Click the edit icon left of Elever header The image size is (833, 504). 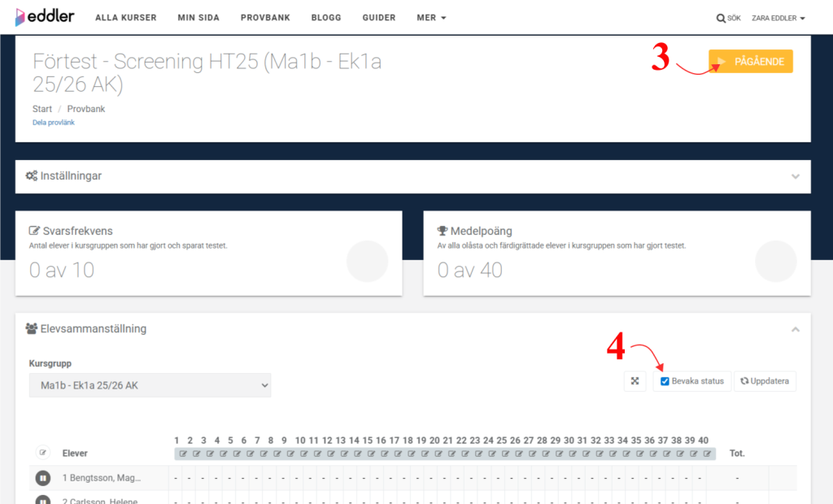43,453
